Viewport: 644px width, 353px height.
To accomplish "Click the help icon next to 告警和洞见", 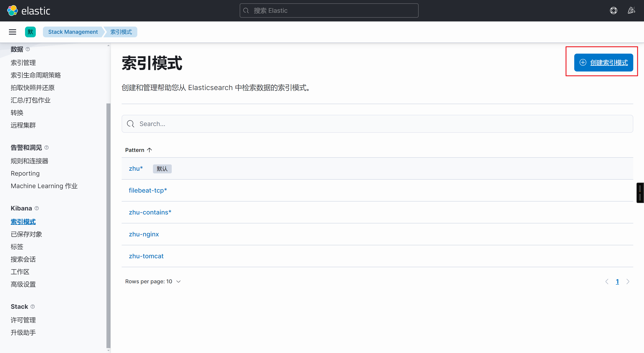I will (x=47, y=147).
